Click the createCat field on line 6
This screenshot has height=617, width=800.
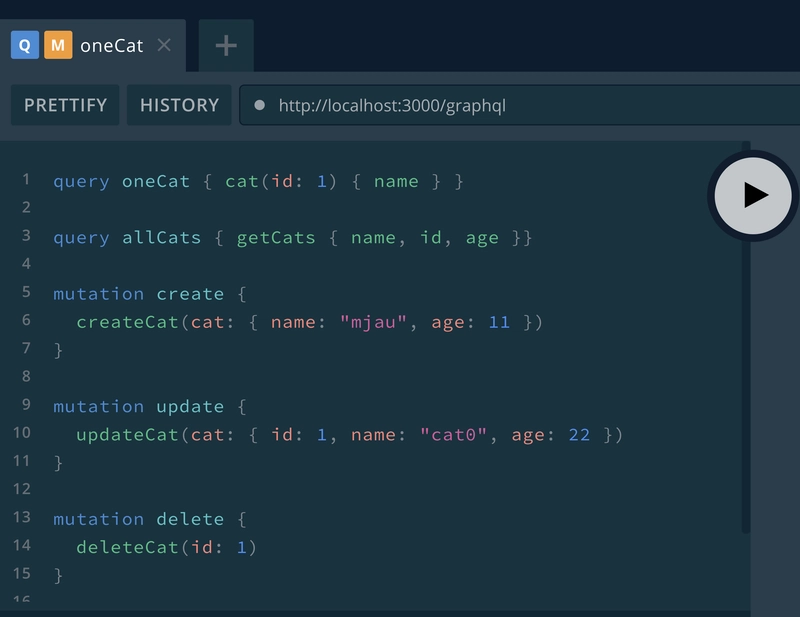127,322
